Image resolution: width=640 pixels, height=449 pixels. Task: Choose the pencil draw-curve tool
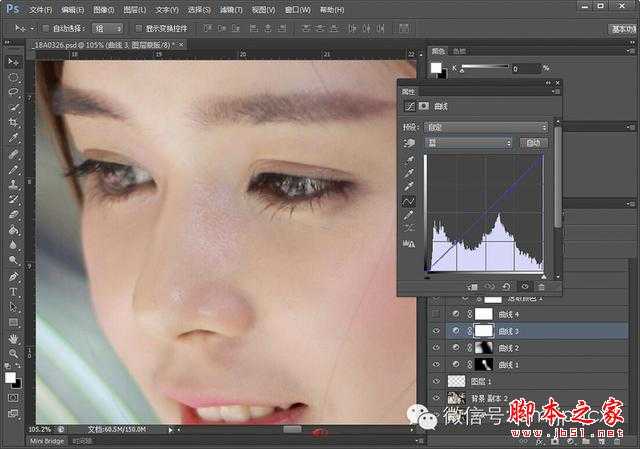pyautogui.click(x=408, y=214)
